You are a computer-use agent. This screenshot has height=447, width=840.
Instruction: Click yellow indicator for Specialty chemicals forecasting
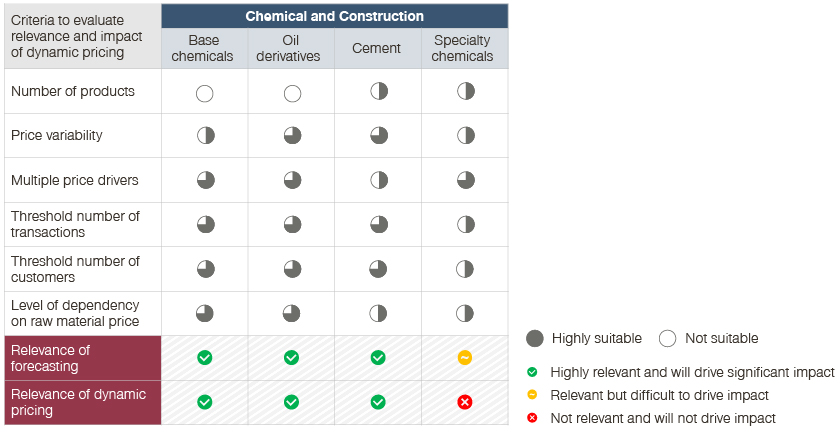click(465, 357)
